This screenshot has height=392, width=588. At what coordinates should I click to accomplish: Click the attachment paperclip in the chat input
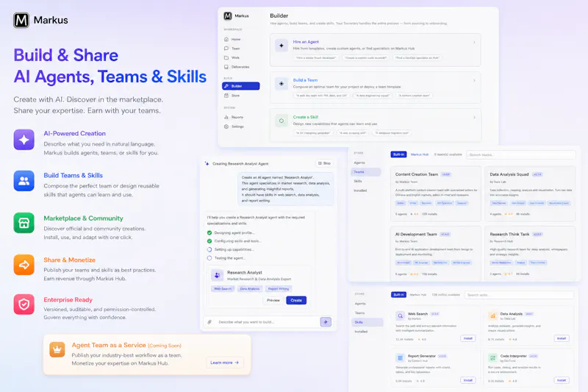pos(209,322)
